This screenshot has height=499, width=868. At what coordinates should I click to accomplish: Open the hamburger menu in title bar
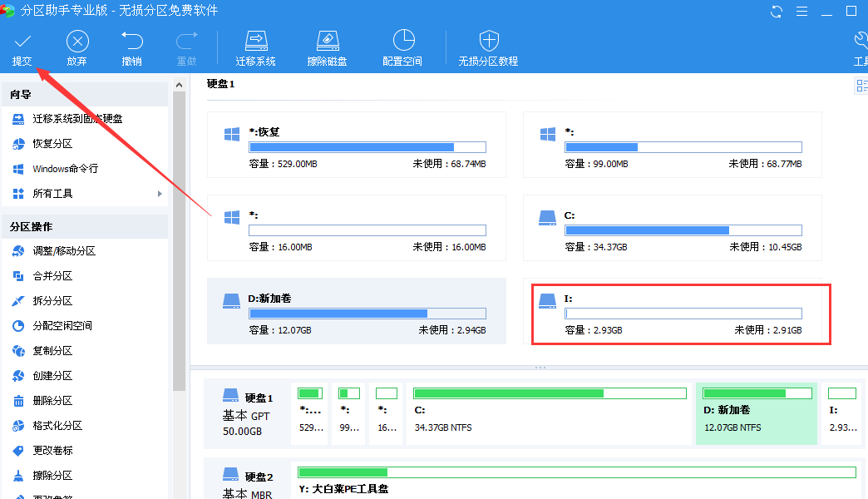click(x=801, y=11)
